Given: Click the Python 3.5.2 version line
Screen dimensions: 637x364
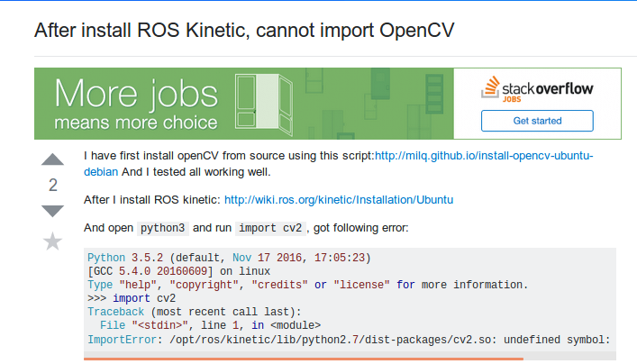Looking at the screenshot, I should [x=229, y=258].
